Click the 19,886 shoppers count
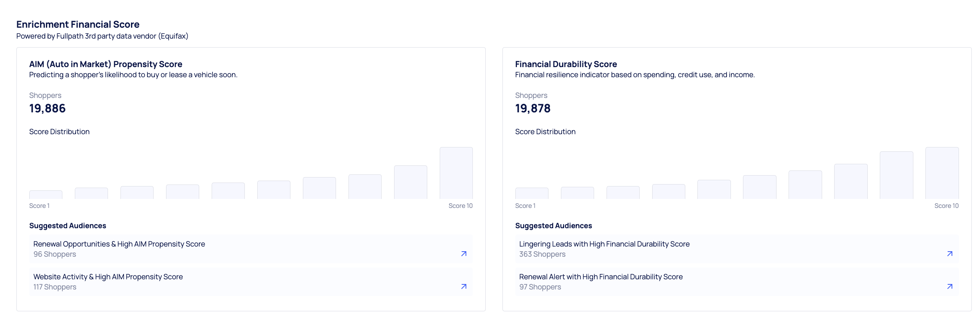The height and width of the screenshot is (323, 980). [x=48, y=108]
